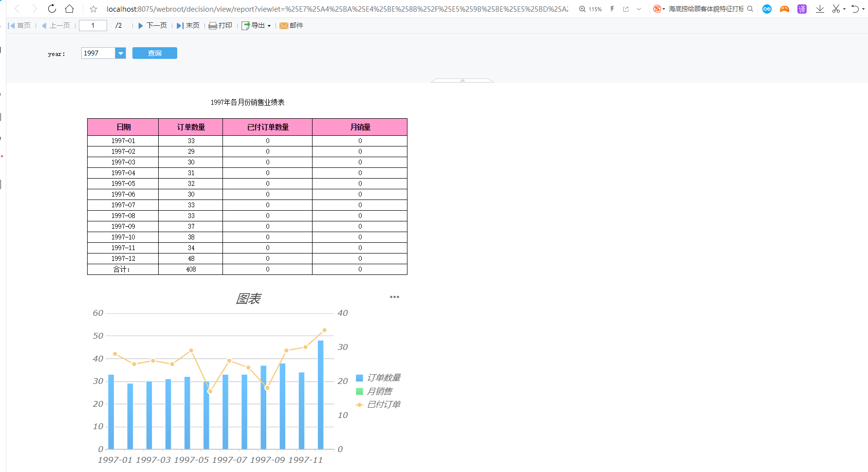Screen dimensions: 868x472
Task: Click order count 37 cell
Action: [x=191, y=226]
